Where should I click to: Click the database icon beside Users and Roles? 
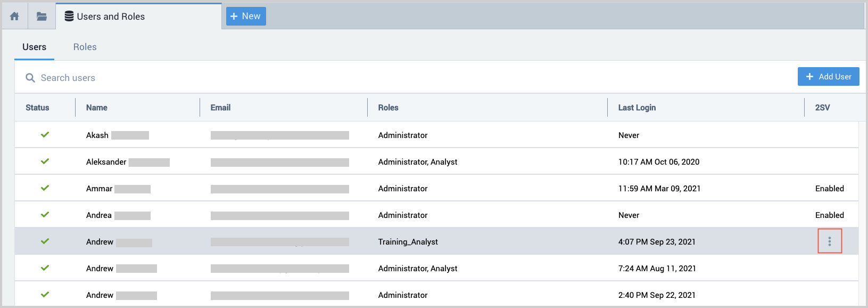(x=69, y=17)
